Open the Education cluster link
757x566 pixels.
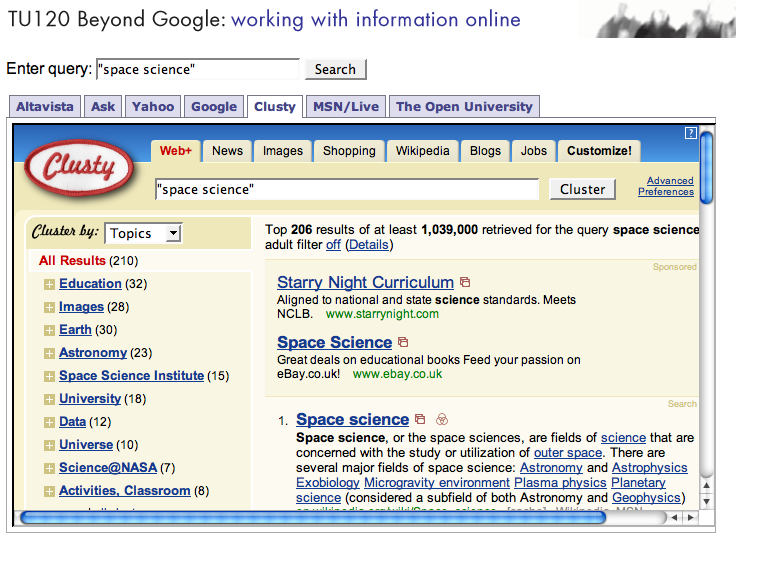coord(90,284)
